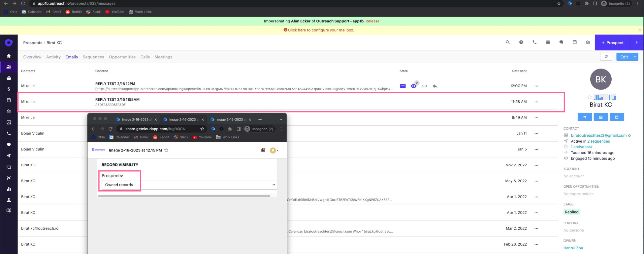The image size is (644, 254).
Task: Click the header calendar icon
Action: [x=575, y=42]
